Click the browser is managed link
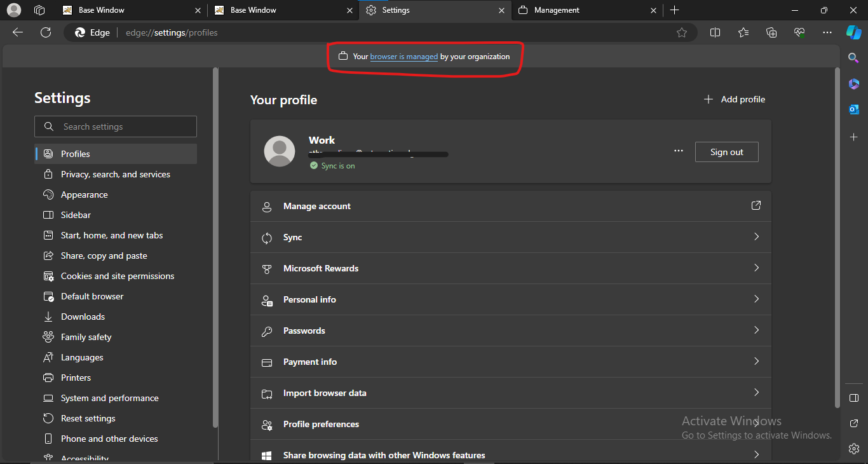Screen dimensions: 868x464 tap(403, 57)
